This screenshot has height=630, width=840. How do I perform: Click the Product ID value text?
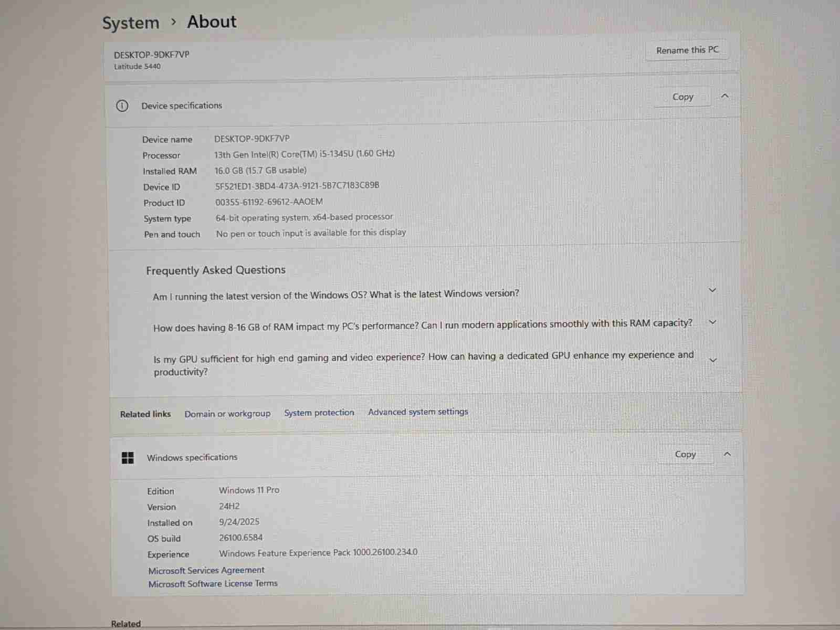269,202
